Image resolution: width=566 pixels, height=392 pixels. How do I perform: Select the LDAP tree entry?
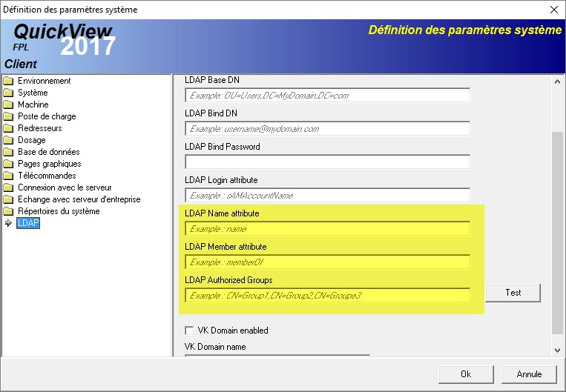(x=28, y=223)
